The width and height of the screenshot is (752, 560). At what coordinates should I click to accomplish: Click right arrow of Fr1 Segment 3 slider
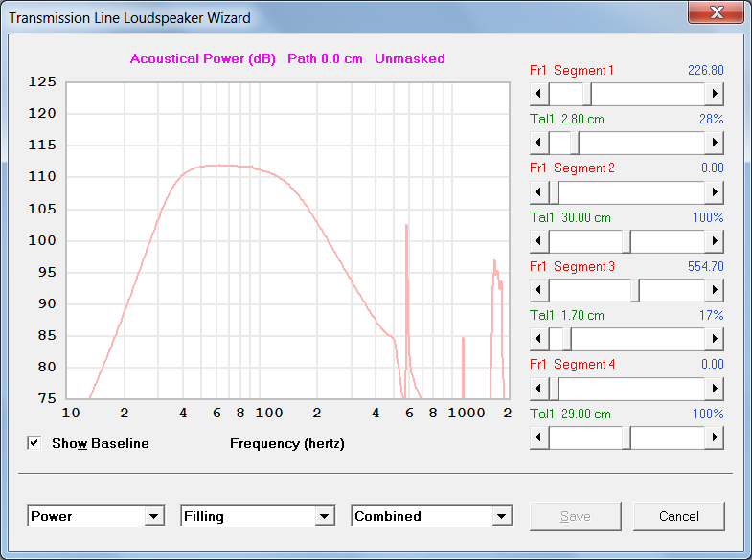714,290
